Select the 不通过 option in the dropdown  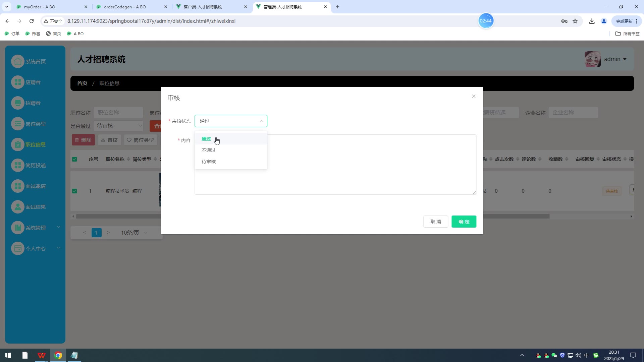tap(209, 150)
